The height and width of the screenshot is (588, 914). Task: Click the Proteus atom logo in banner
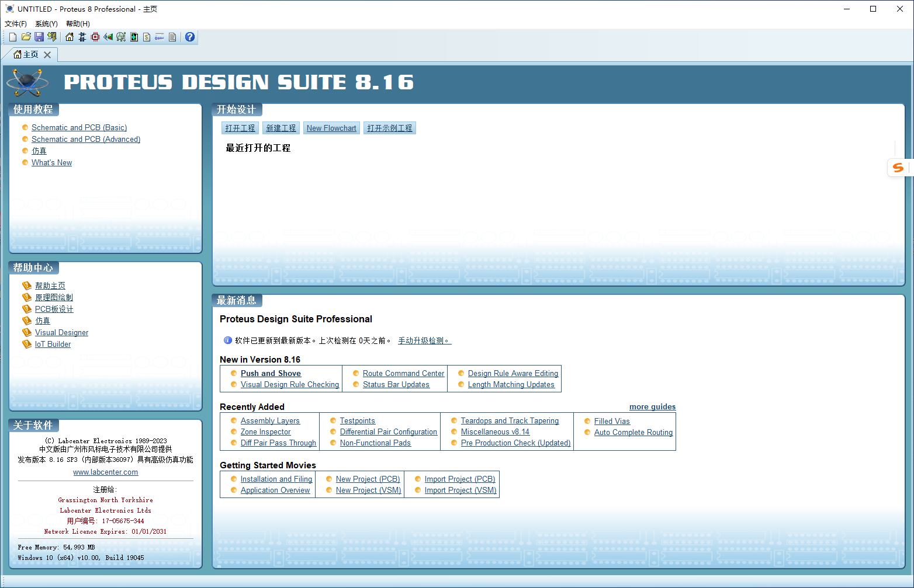coord(27,82)
